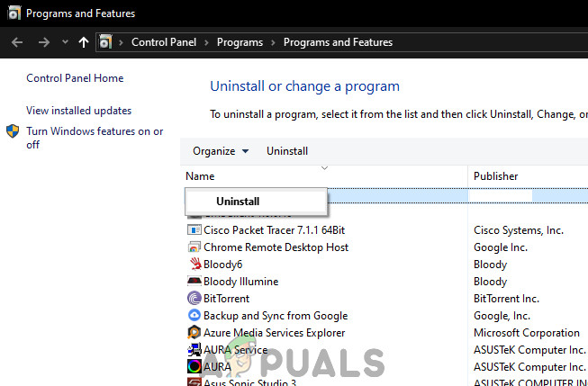Click the Back navigation arrow
This screenshot has height=386, width=588.
point(17,42)
